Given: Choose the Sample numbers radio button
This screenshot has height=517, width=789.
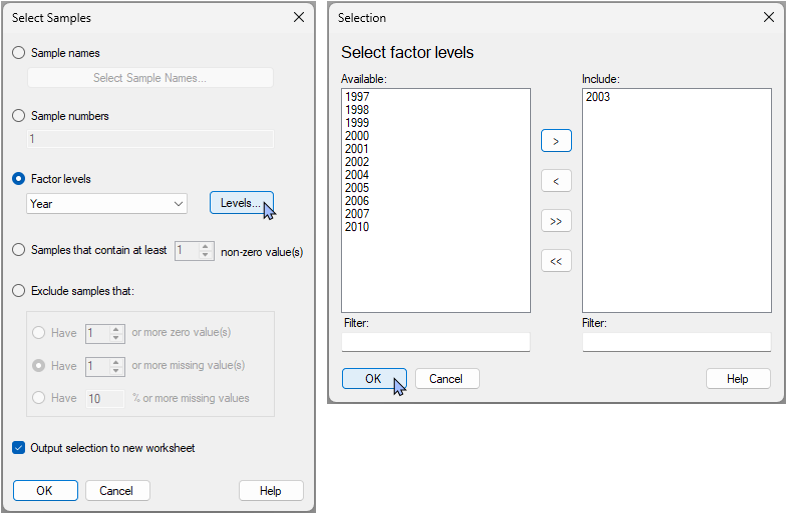Looking at the screenshot, I should tap(19, 116).
